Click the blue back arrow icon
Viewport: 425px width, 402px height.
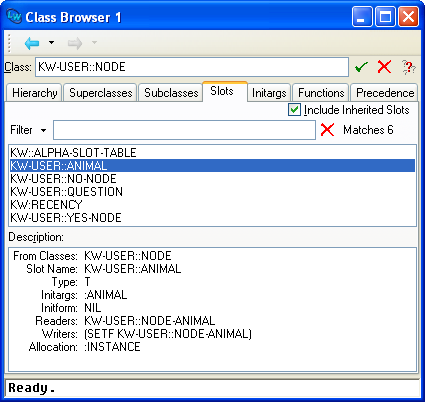[x=32, y=43]
